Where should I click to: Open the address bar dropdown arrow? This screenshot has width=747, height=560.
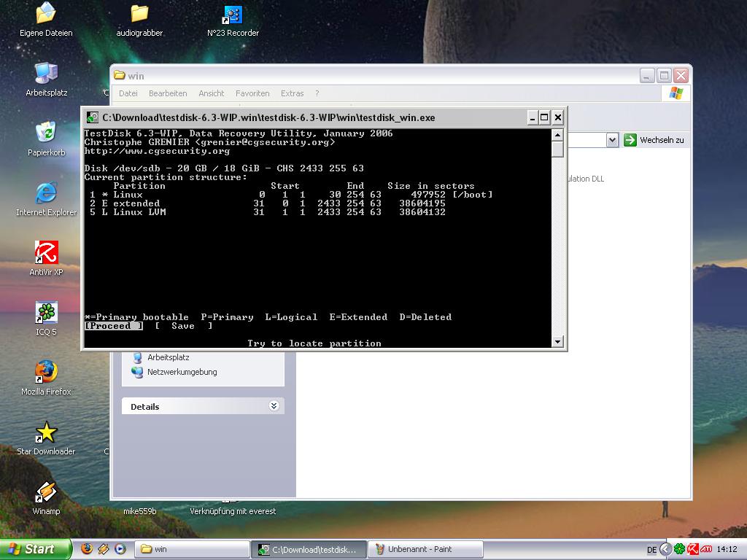tap(612, 140)
